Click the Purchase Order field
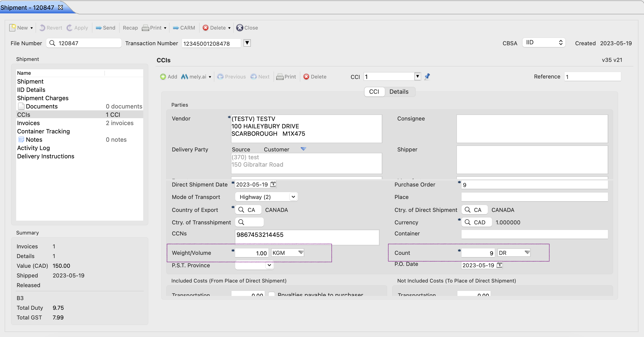The width and height of the screenshot is (644, 337). click(535, 185)
